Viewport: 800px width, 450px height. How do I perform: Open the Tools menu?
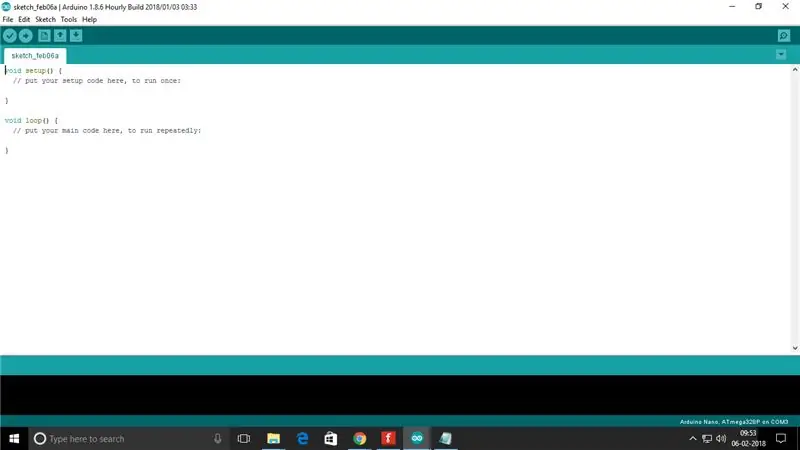coord(68,19)
